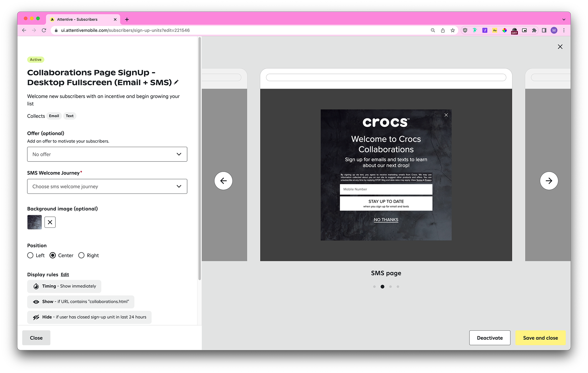Image resolution: width=588 pixels, height=373 pixels.
Task: Click the background image thumbnail
Action: coord(35,222)
